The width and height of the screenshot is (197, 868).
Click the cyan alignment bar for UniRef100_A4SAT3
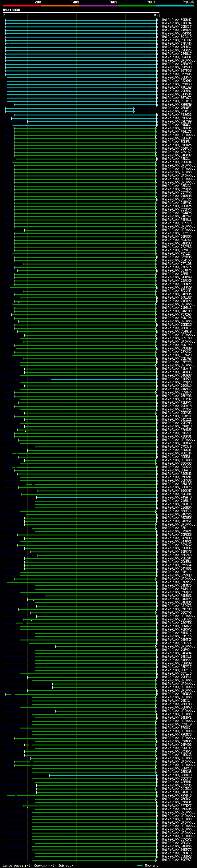(97, 497)
